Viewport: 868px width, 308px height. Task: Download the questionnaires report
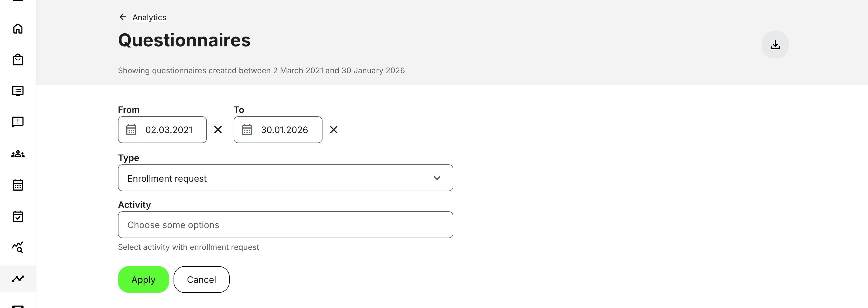775,44
